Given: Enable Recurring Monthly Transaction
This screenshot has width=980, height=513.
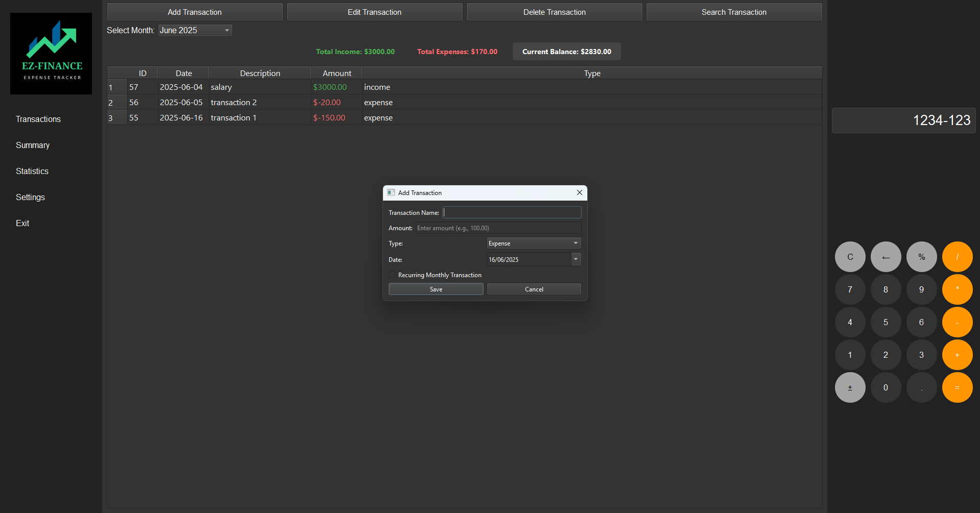Looking at the screenshot, I should point(392,274).
